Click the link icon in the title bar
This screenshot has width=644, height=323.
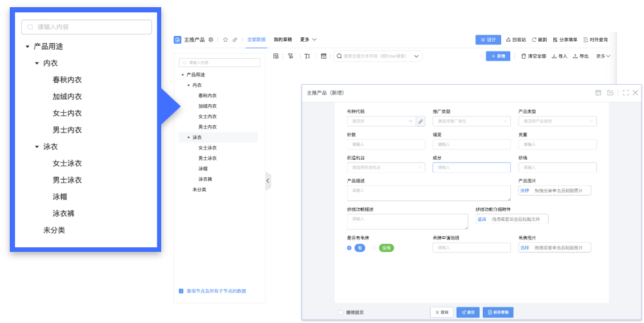(235, 40)
